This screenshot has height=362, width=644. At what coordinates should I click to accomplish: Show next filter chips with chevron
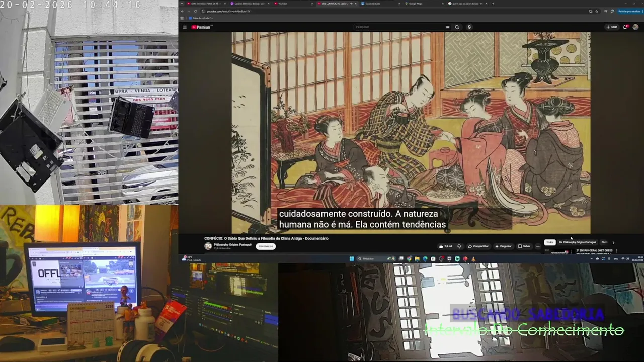[613, 242]
